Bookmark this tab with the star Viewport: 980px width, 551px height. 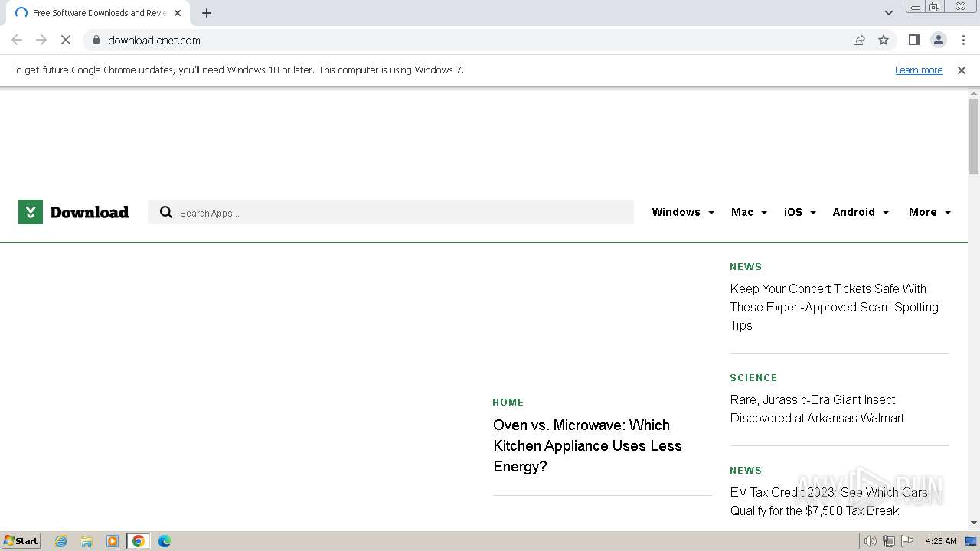(x=884, y=40)
